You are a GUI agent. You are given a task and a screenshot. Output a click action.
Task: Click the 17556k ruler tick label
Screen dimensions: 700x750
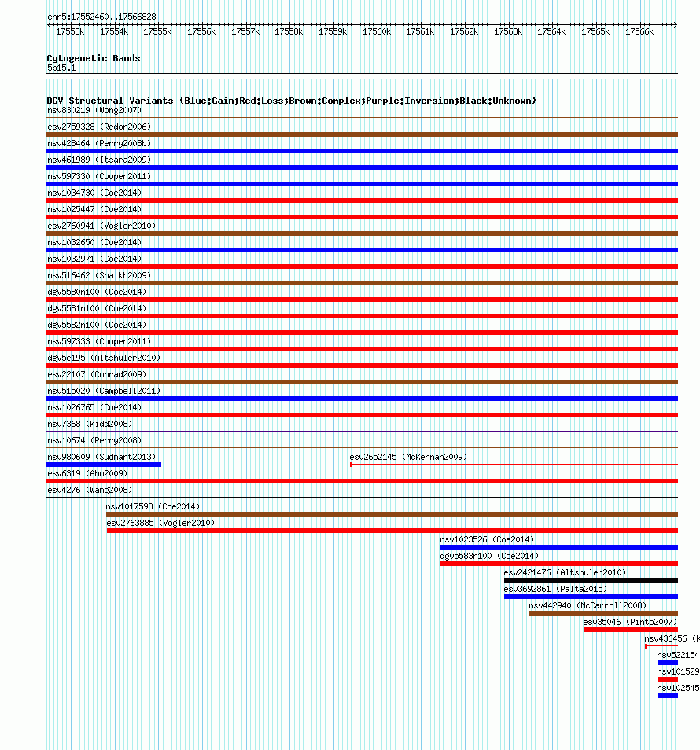point(201,31)
